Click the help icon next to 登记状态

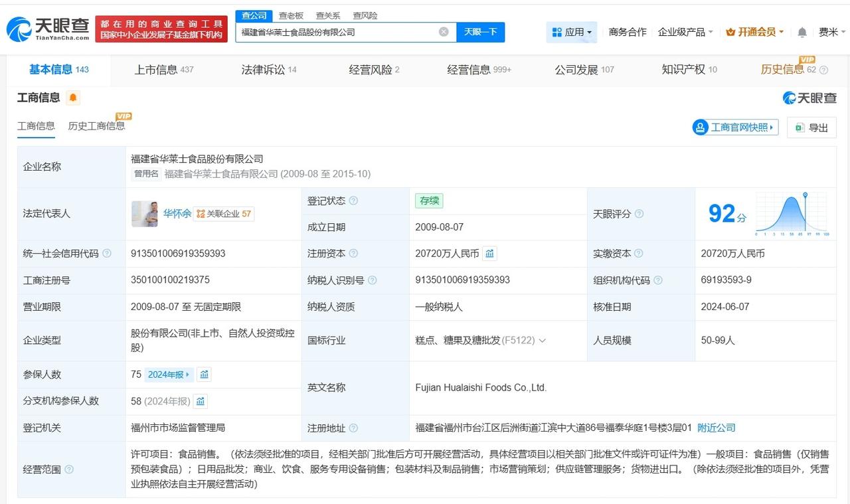click(x=354, y=201)
